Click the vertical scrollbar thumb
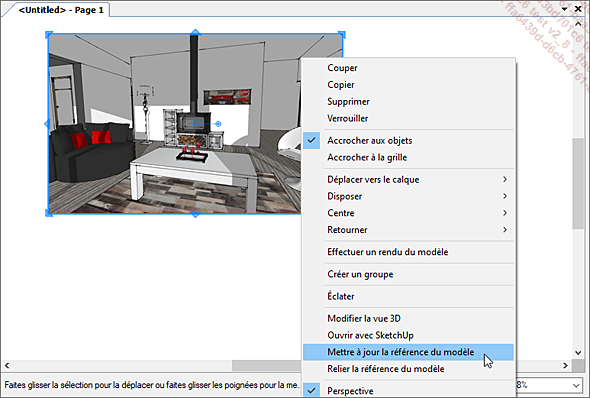 pos(578,183)
